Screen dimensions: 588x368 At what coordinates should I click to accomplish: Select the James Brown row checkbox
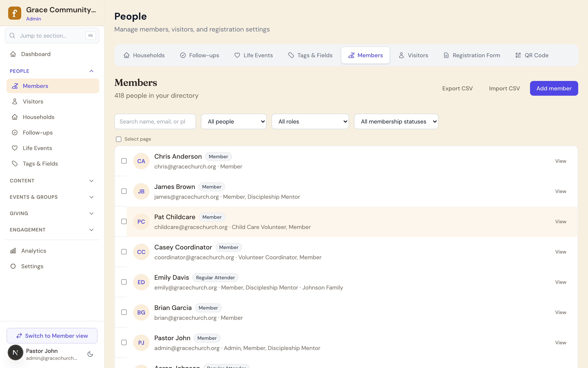(x=124, y=191)
